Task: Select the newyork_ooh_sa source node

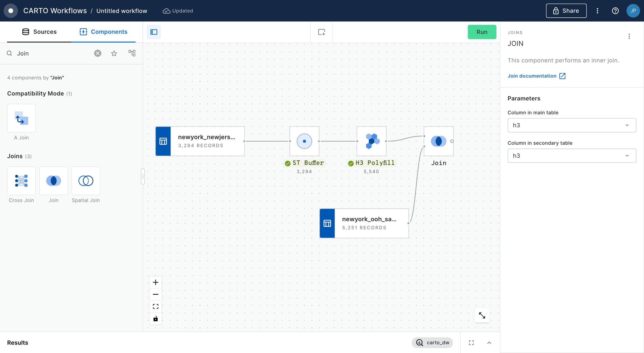Action: pos(364,223)
